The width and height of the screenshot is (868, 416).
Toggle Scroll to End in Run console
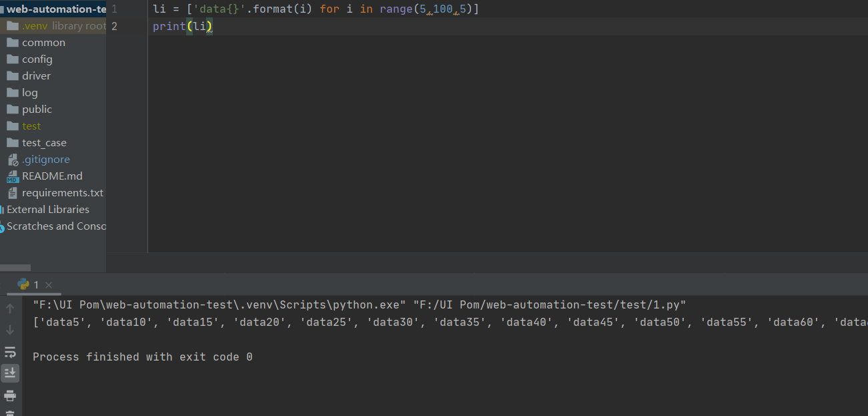(x=10, y=373)
